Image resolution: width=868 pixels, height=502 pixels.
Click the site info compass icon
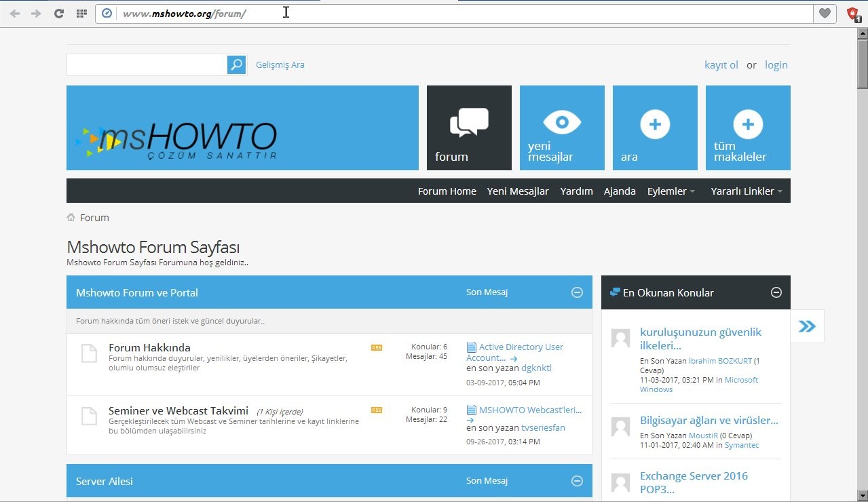(107, 13)
